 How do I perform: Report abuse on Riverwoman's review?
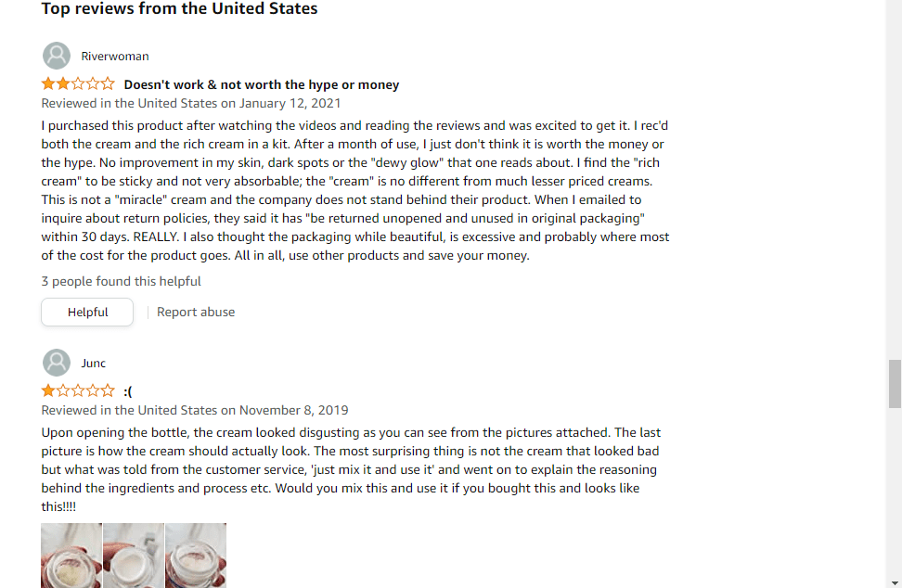196,313
